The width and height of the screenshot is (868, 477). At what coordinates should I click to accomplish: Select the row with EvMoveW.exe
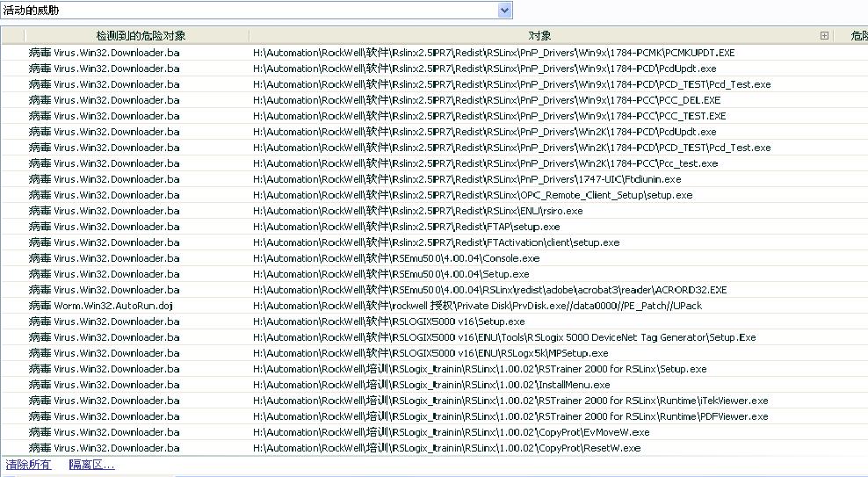click(x=434, y=431)
